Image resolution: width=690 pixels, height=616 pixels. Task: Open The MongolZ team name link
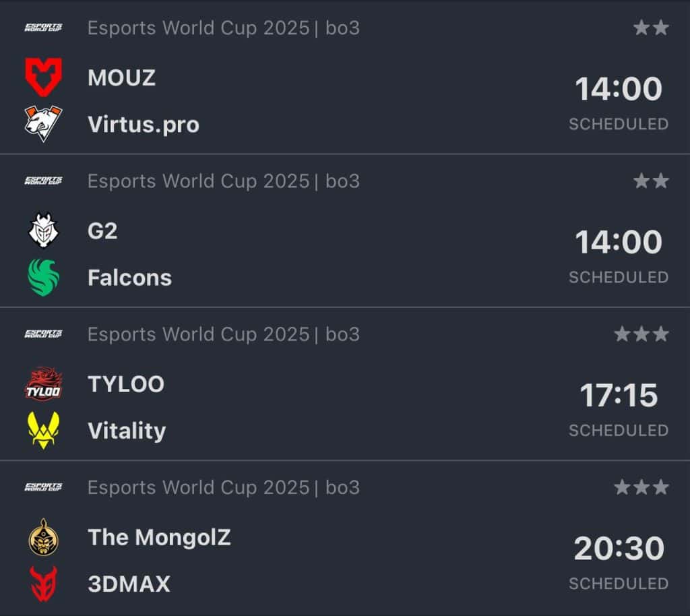click(159, 537)
